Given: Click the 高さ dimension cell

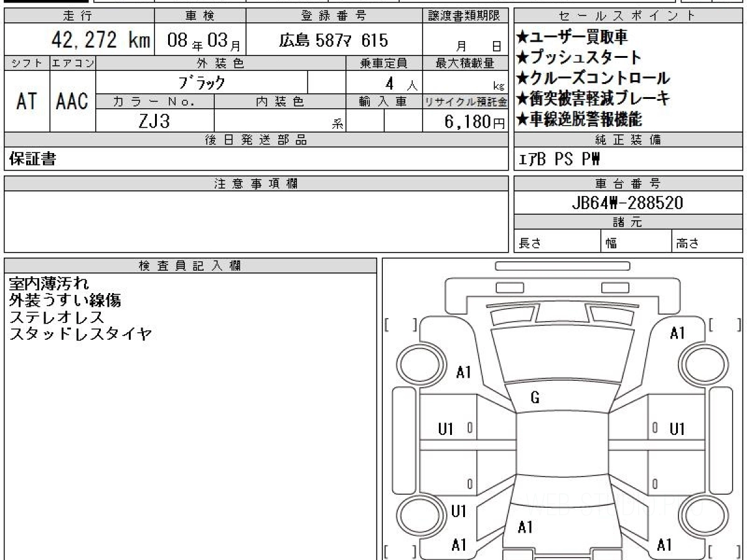Looking at the screenshot, I should tap(707, 242).
